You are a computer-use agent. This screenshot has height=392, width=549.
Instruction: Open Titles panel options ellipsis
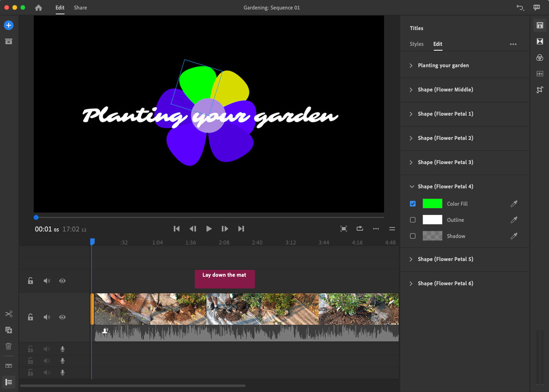513,44
